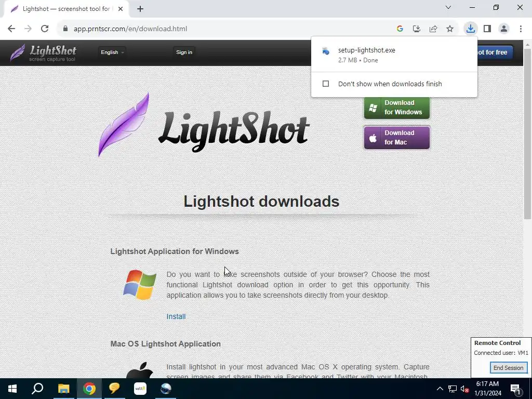Open a new browser tab

point(140,9)
